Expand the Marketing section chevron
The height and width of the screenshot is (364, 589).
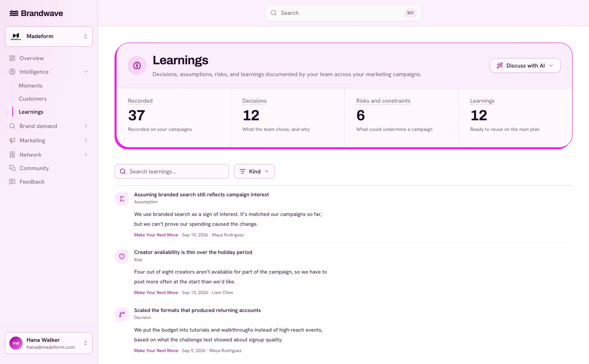click(x=86, y=140)
